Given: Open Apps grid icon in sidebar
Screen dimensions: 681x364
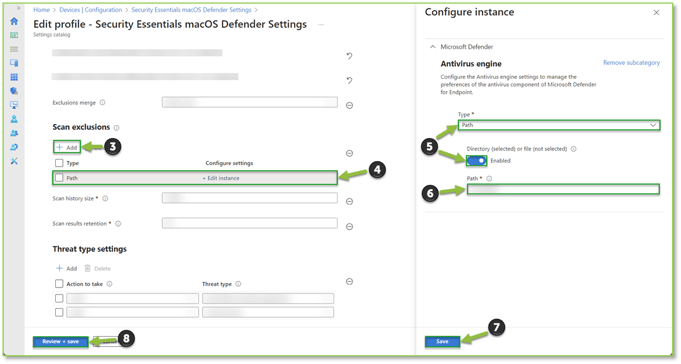Looking at the screenshot, I should click(14, 77).
